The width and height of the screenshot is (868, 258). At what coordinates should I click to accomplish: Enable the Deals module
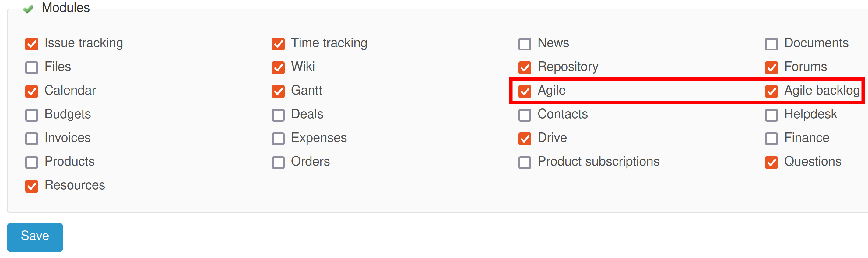point(278,115)
